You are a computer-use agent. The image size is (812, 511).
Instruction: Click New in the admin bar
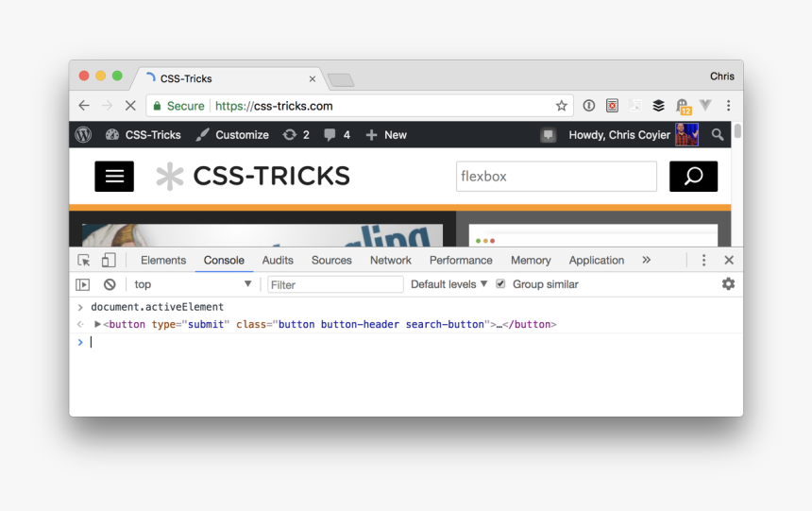(x=386, y=135)
